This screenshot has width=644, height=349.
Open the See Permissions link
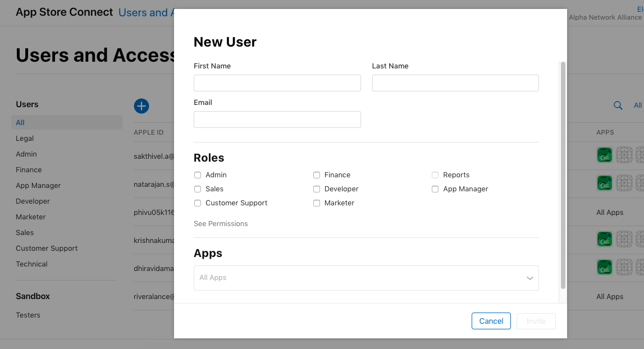(x=221, y=223)
